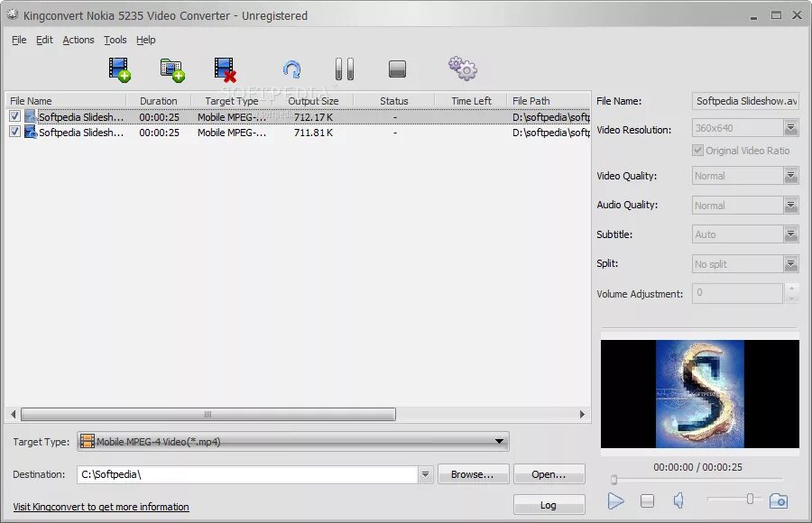Start conversion with the blue circular arrow icon
Screen dimensions: 812x523
292,69
